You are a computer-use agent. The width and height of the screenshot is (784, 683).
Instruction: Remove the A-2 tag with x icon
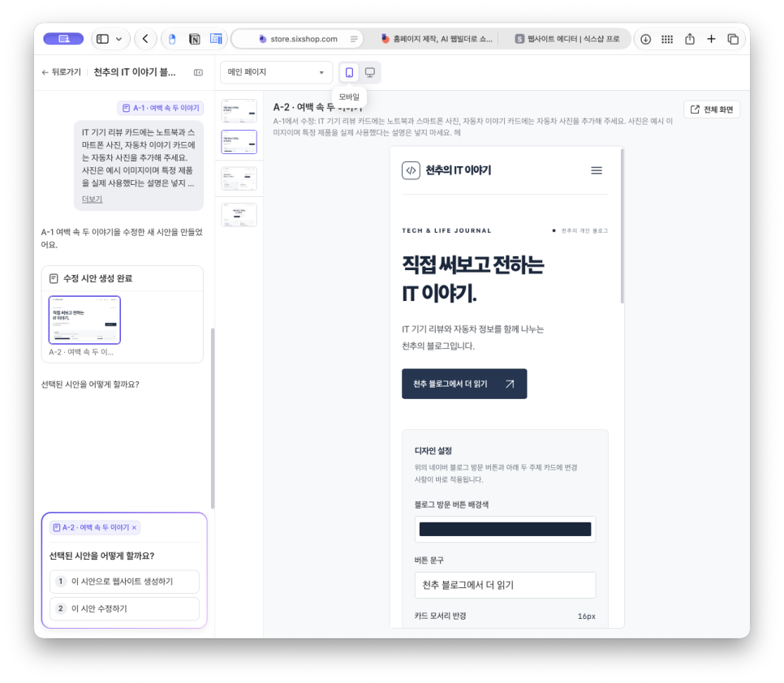tap(134, 527)
